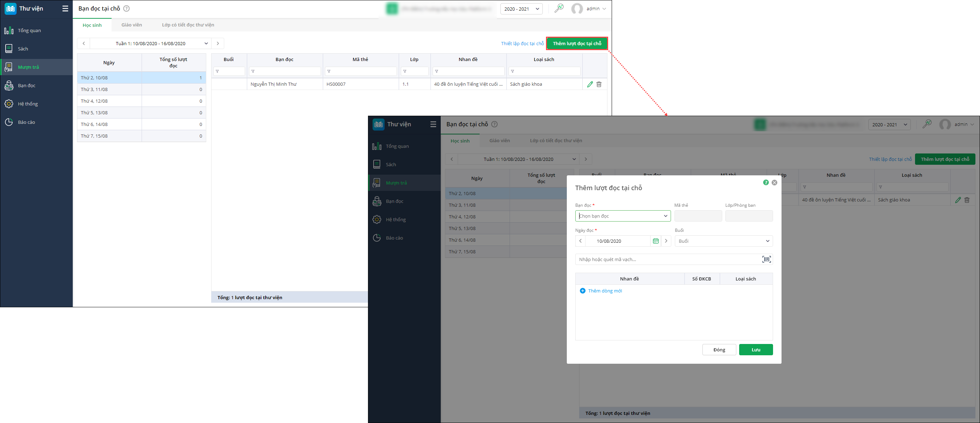Open the Buổi session dropdown
Viewport: 980px width, 423px height.
point(723,241)
